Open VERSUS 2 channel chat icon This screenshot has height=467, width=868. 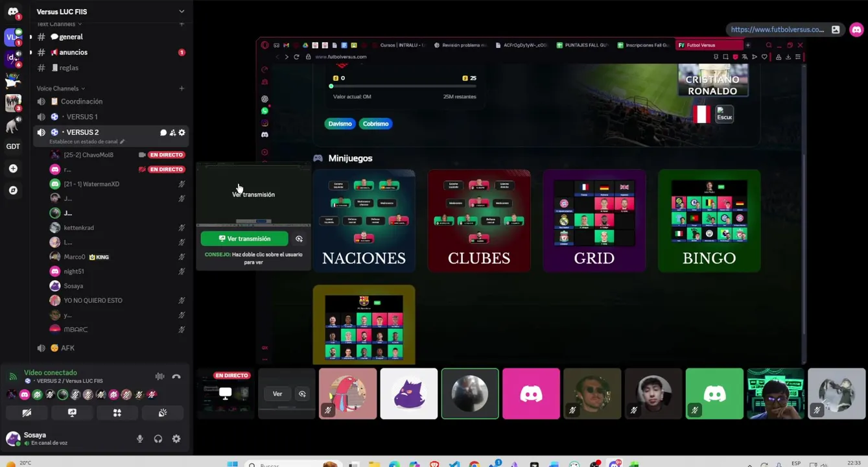163,132
